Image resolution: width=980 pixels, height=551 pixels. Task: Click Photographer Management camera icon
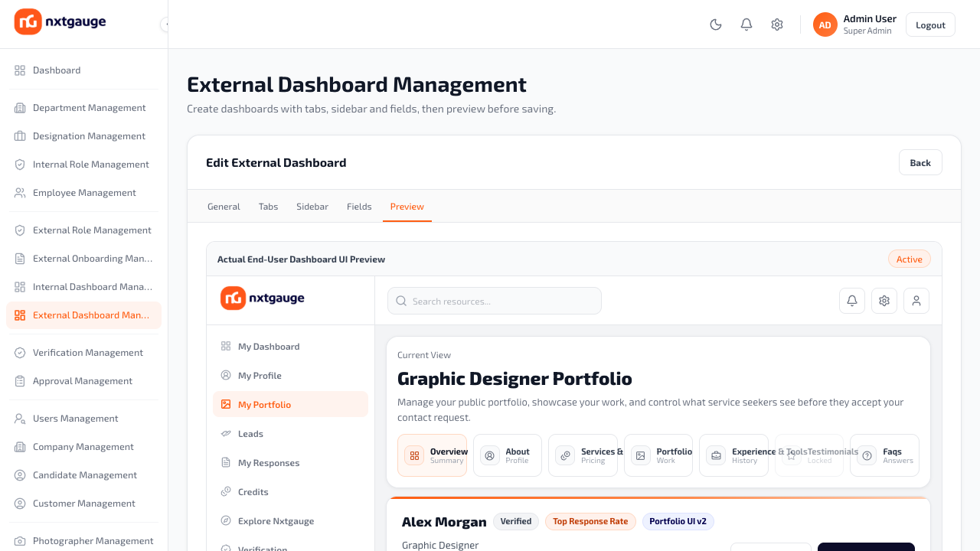[x=20, y=541]
